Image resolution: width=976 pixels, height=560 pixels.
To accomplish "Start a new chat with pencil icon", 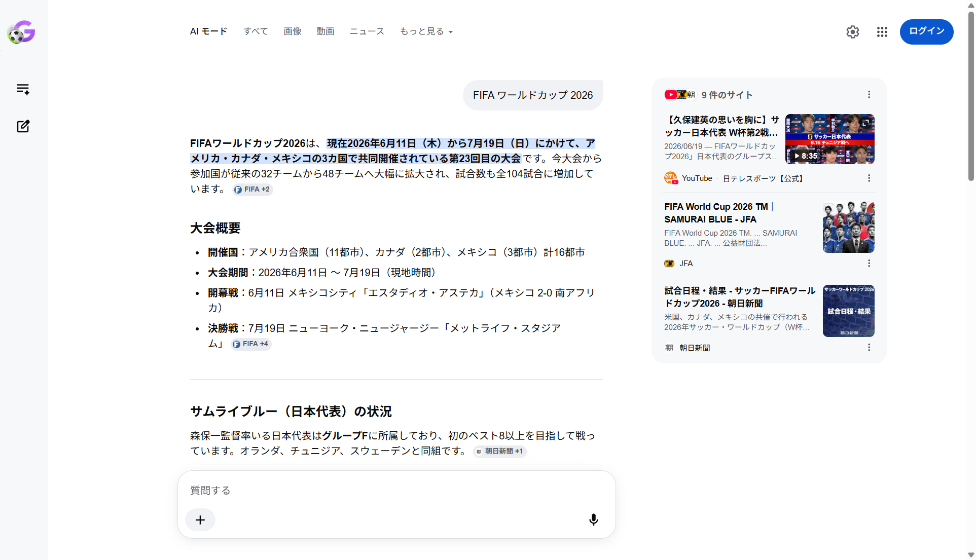I will [x=23, y=126].
